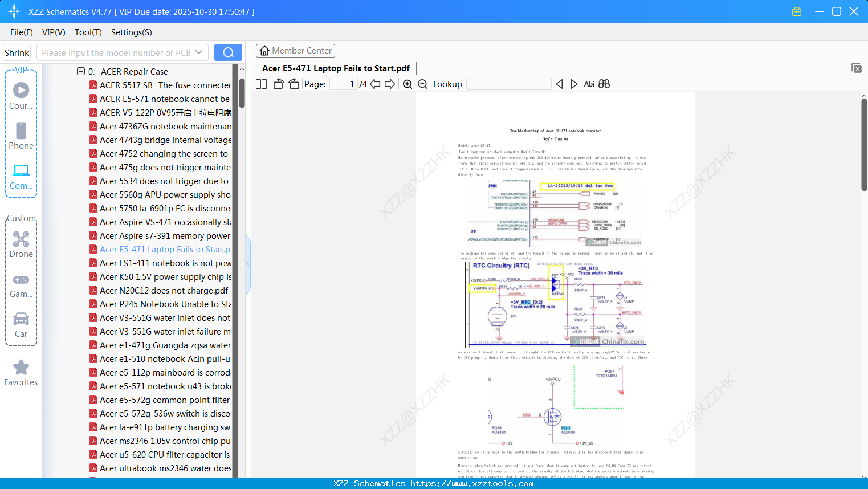Go to the next PDF page

pyautogui.click(x=390, y=84)
